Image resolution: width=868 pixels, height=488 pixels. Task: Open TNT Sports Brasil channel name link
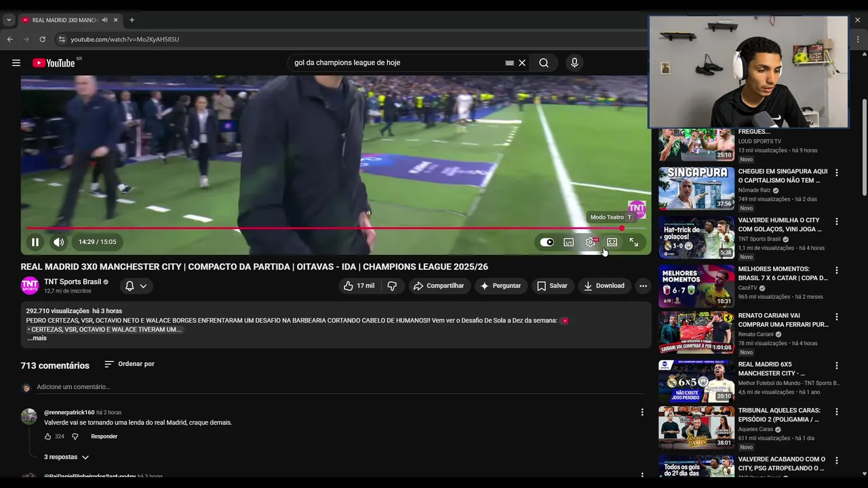73,282
